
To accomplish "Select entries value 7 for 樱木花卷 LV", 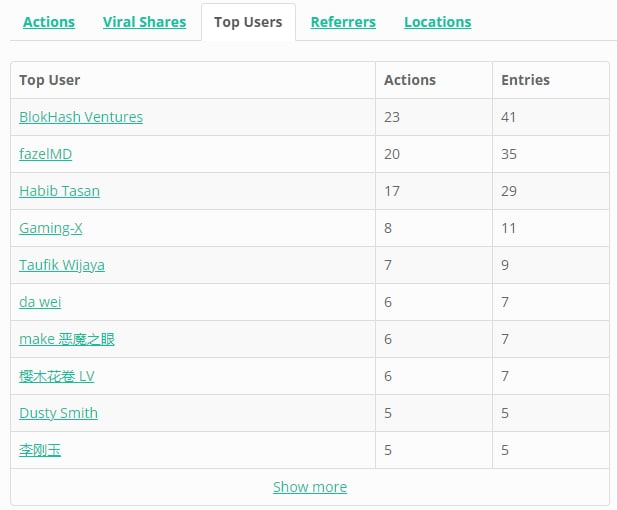I will click(x=505, y=376).
